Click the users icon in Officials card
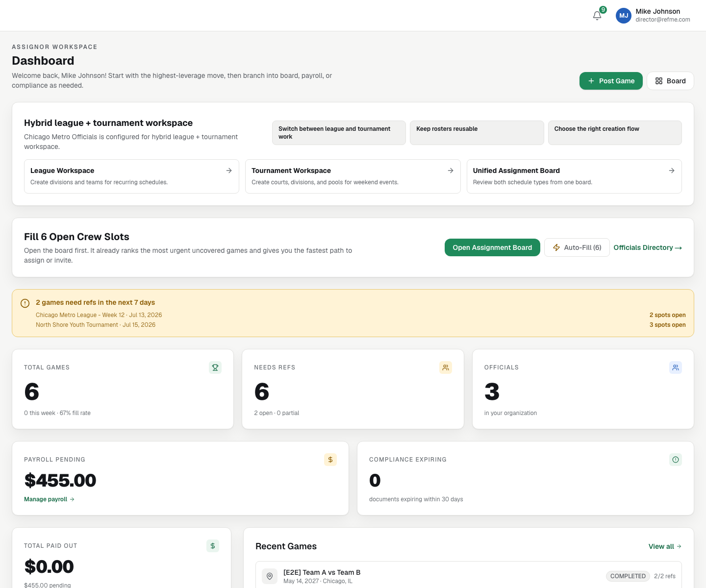The width and height of the screenshot is (706, 588). tap(676, 367)
